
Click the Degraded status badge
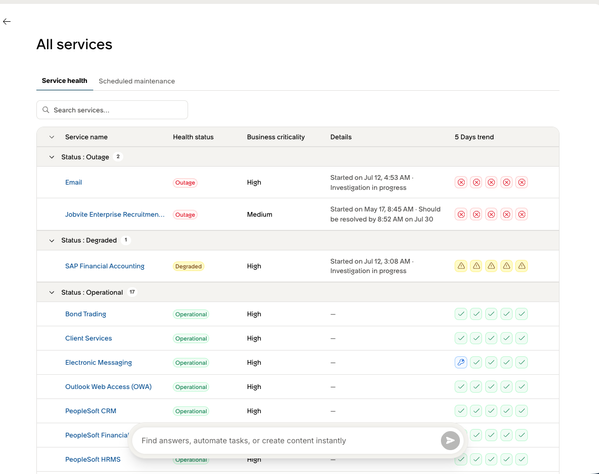pos(188,266)
